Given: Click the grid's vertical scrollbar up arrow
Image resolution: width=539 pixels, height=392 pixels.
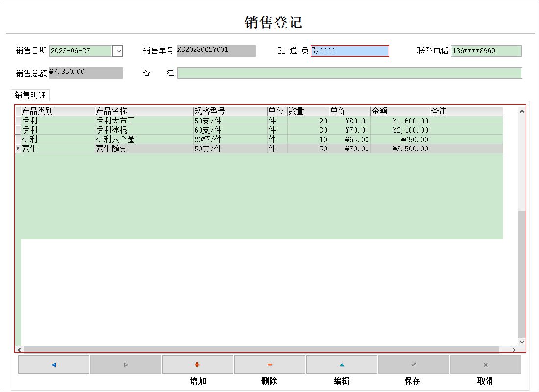Looking at the screenshot, I should click(x=522, y=111).
